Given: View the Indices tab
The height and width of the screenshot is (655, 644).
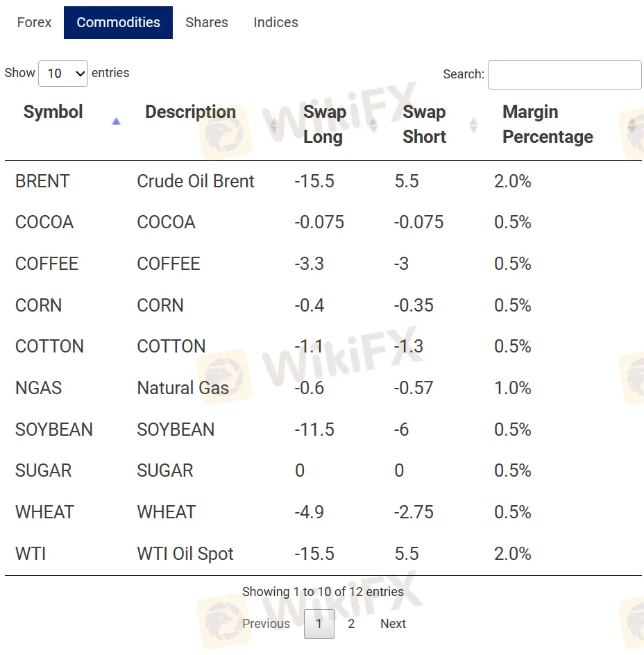Looking at the screenshot, I should pos(276,22).
